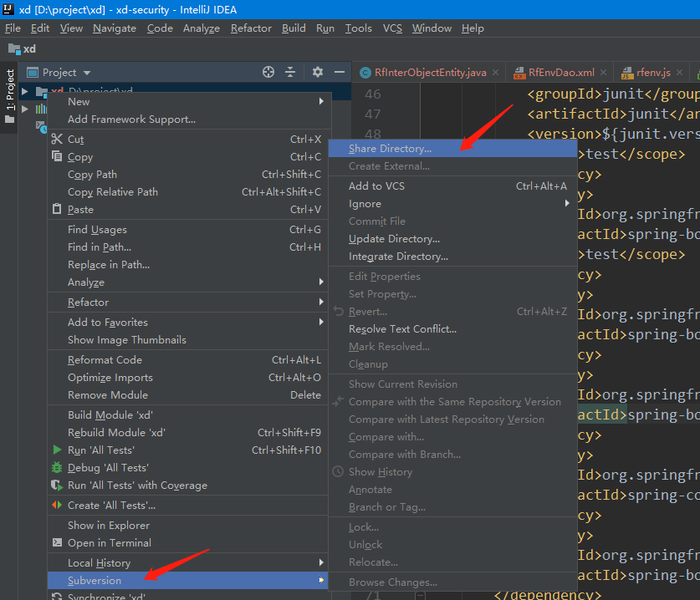Click the collapse all icon in Project panel

[x=290, y=72]
